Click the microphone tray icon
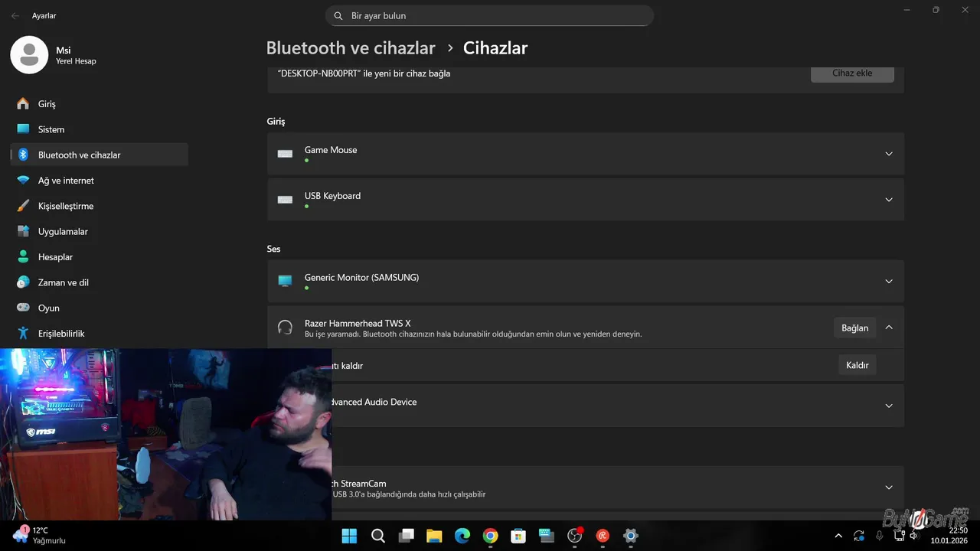The width and height of the screenshot is (980, 551). pos(880,536)
